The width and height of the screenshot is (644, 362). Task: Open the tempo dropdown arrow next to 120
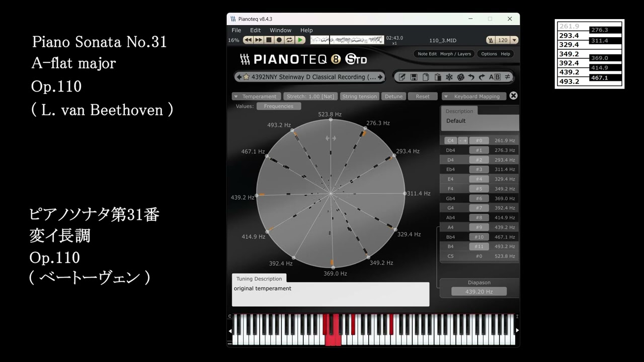click(514, 40)
